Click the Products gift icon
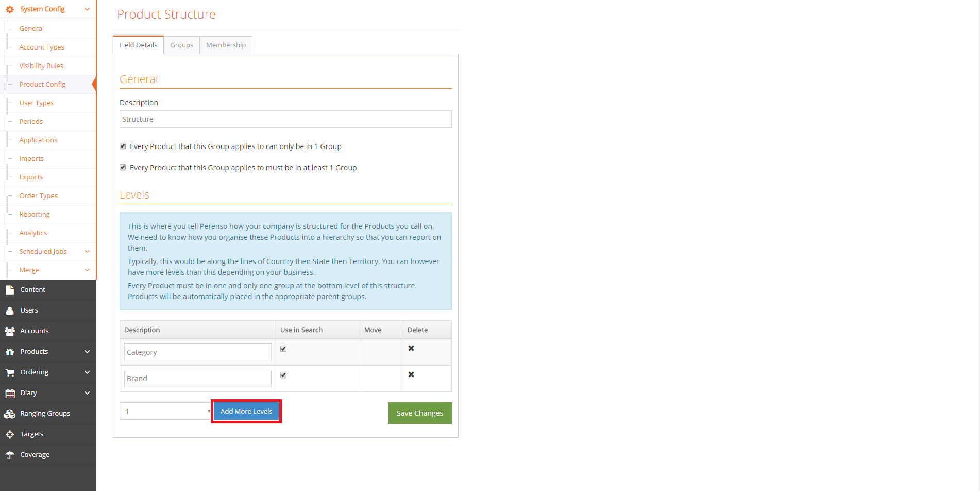This screenshot has width=980, height=491. [x=10, y=352]
